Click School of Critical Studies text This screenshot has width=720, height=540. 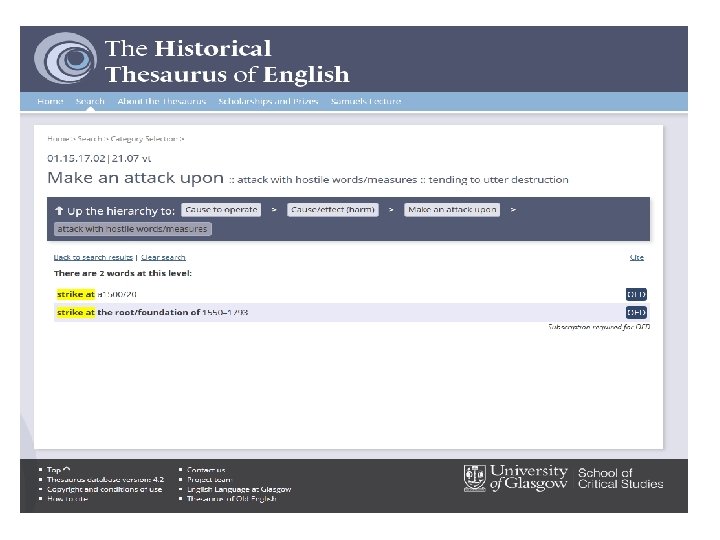620,478
